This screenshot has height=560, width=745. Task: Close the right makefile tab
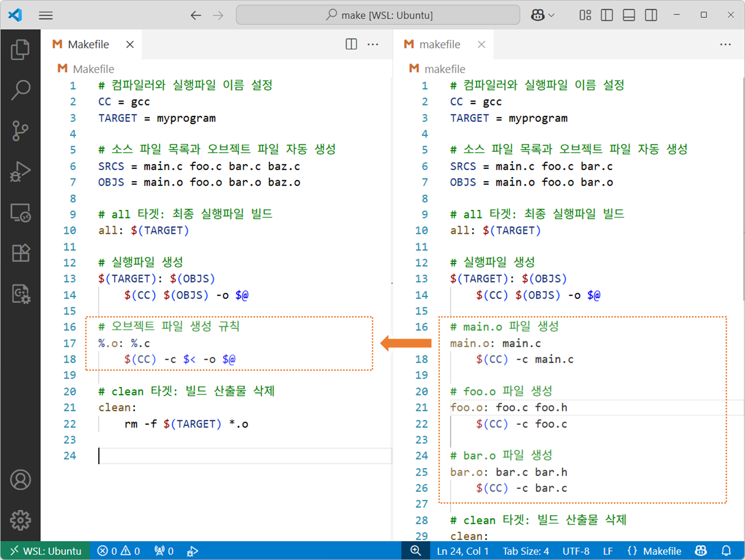481,44
